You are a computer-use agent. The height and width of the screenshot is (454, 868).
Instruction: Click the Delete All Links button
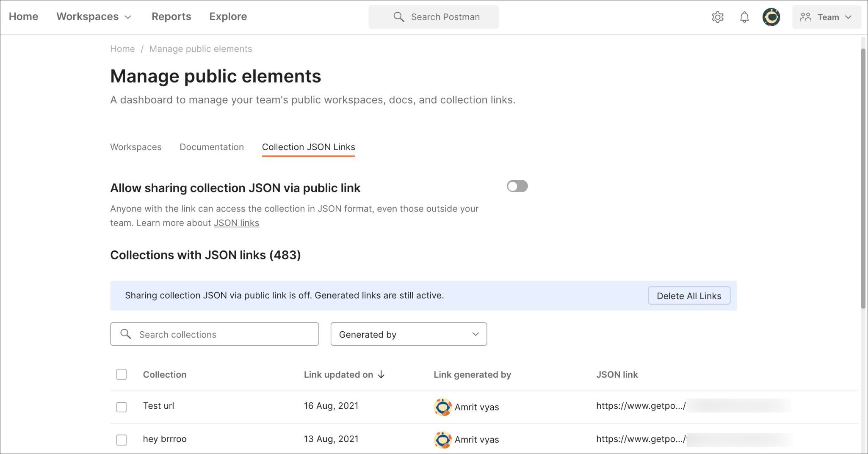click(689, 296)
